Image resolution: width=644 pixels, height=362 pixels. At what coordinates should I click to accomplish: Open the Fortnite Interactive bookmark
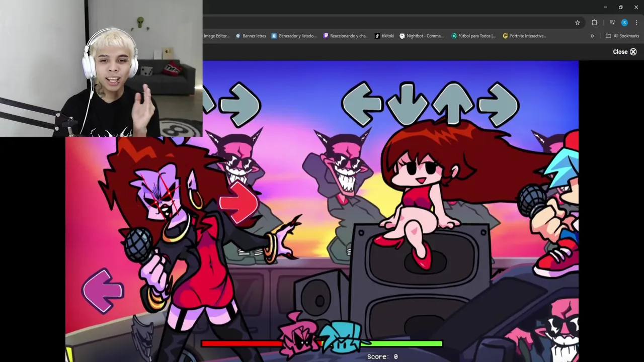click(x=525, y=36)
